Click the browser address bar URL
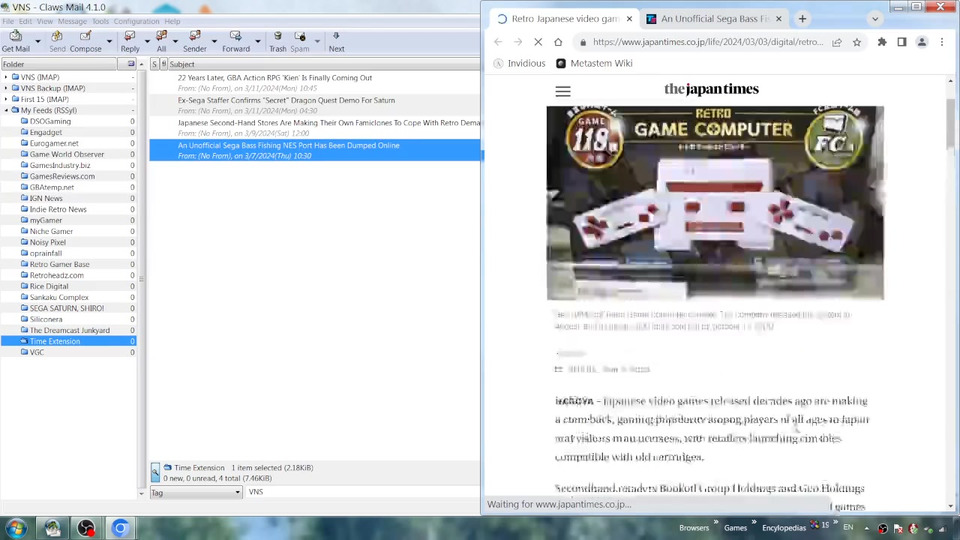This screenshot has height=540, width=960. click(x=708, y=42)
